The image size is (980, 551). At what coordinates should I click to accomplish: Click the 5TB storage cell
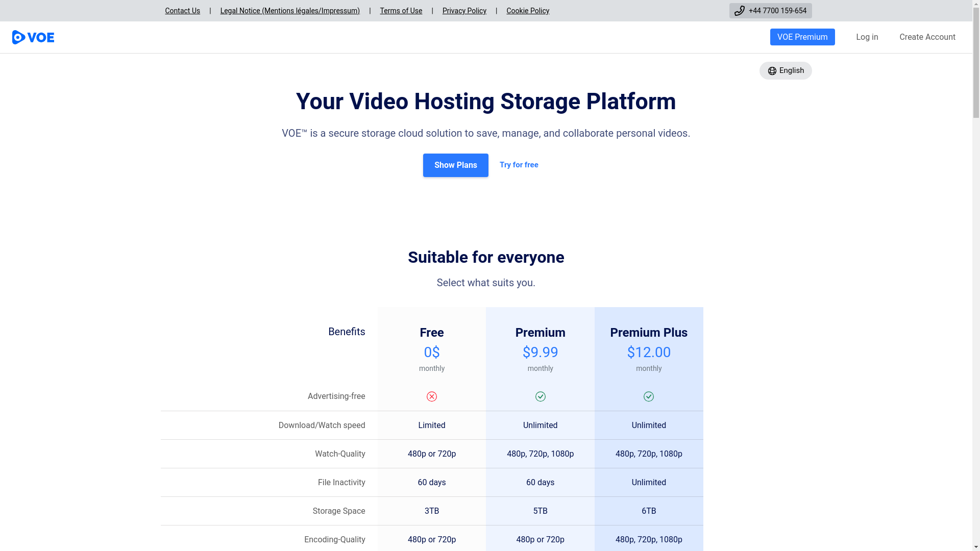pyautogui.click(x=541, y=511)
